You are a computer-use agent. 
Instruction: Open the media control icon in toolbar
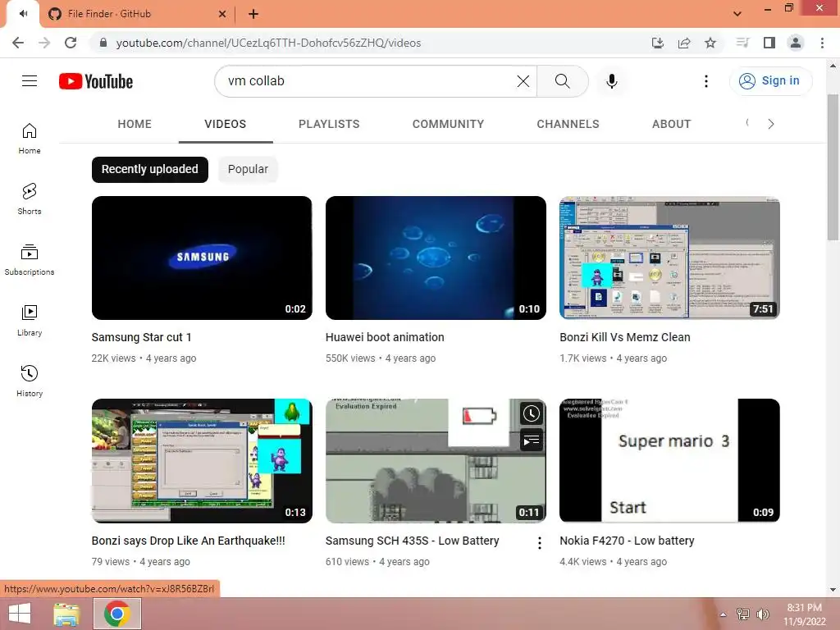[742, 43]
